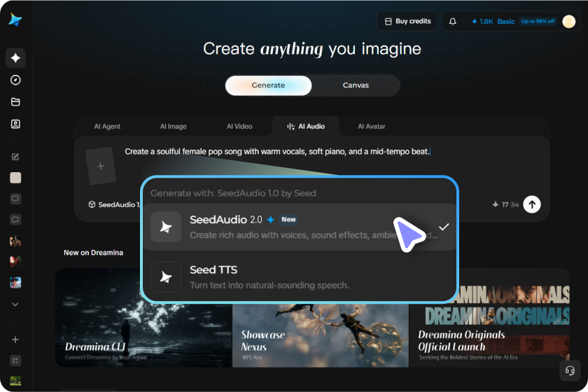Select the AI Agent tab
The width and height of the screenshot is (588, 392).
pyautogui.click(x=107, y=127)
